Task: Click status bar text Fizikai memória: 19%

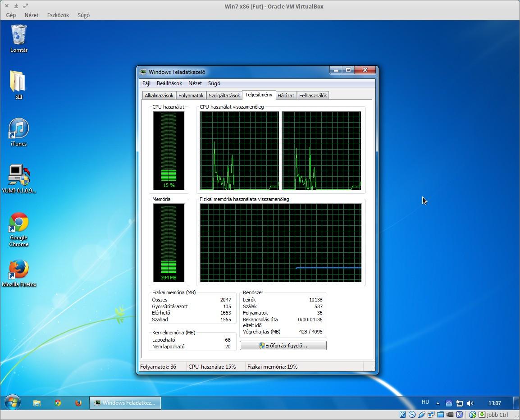Action: click(272, 366)
